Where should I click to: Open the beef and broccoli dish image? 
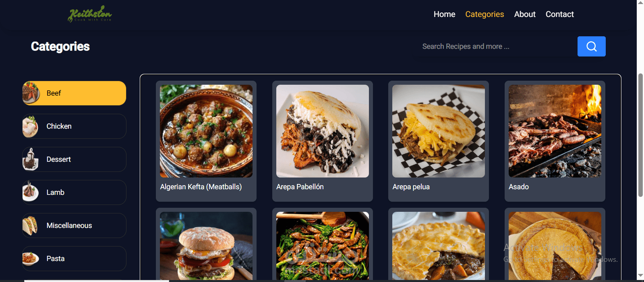[x=323, y=246]
